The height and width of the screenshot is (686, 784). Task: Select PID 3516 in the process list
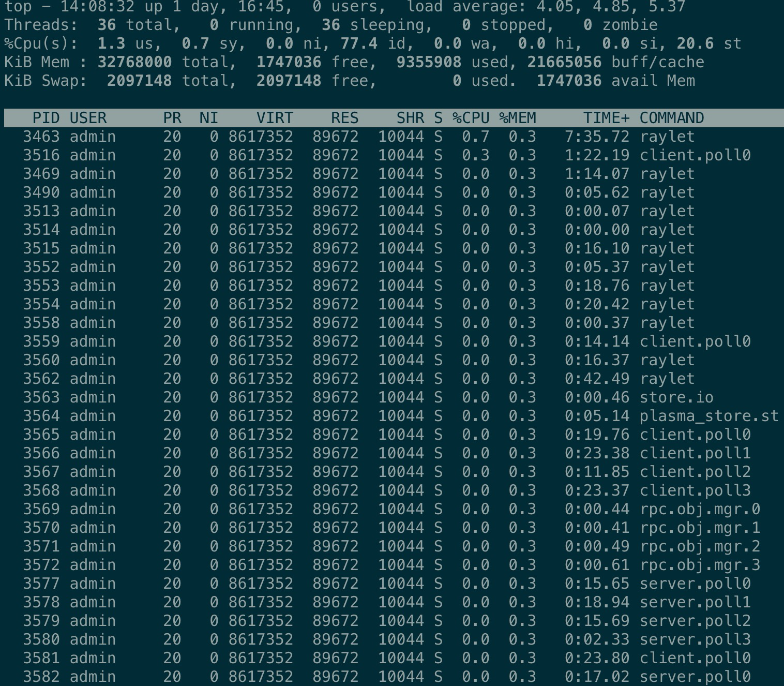pos(392,155)
